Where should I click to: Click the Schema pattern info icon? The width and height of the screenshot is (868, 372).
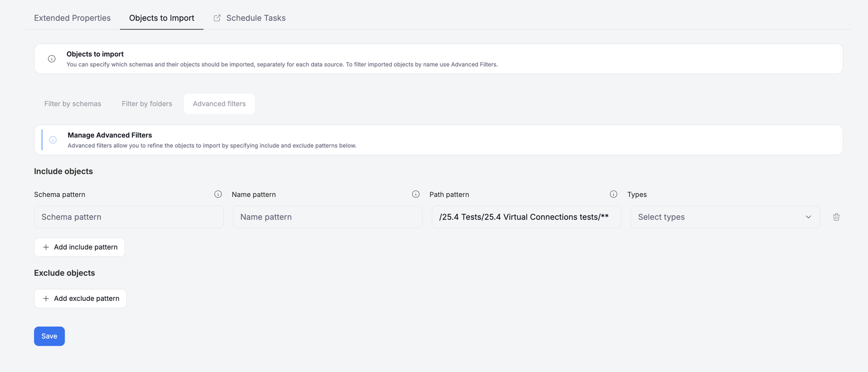click(218, 194)
